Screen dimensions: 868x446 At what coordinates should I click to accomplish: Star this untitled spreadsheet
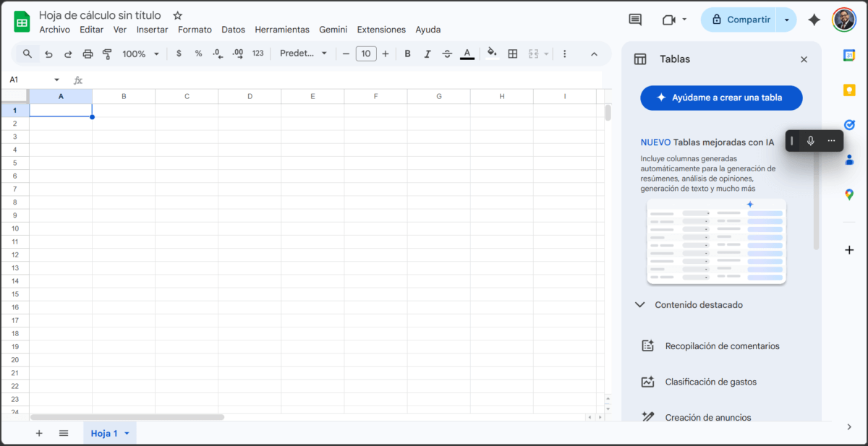[x=178, y=15]
